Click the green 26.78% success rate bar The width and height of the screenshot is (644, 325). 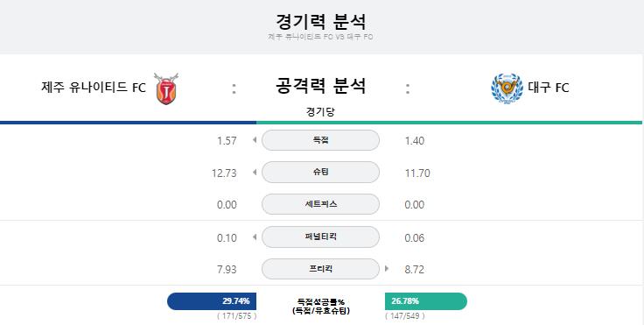tap(426, 301)
